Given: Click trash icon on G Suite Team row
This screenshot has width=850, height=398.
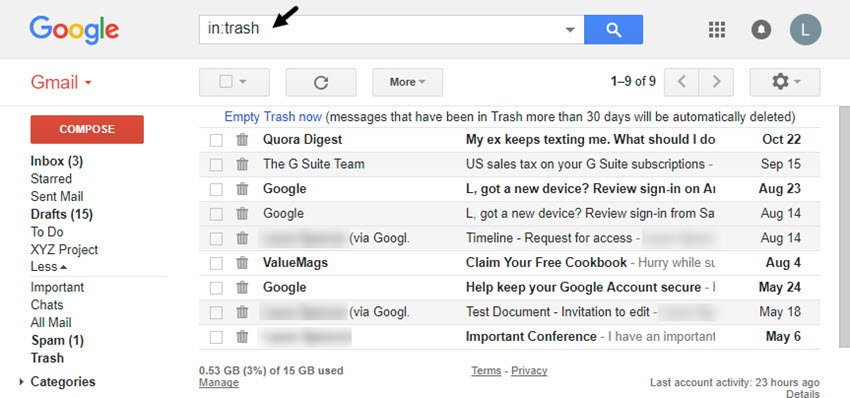Looking at the screenshot, I should click(242, 164).
